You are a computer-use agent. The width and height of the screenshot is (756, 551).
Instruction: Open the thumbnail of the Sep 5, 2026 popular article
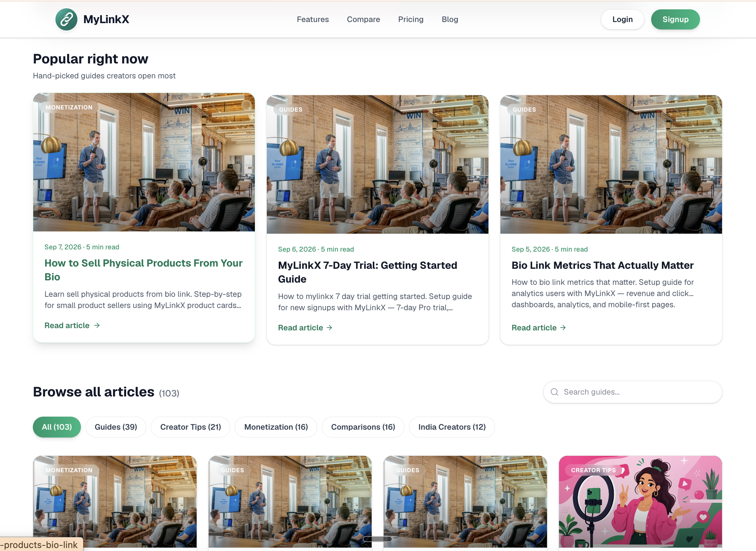coord(611,165)
